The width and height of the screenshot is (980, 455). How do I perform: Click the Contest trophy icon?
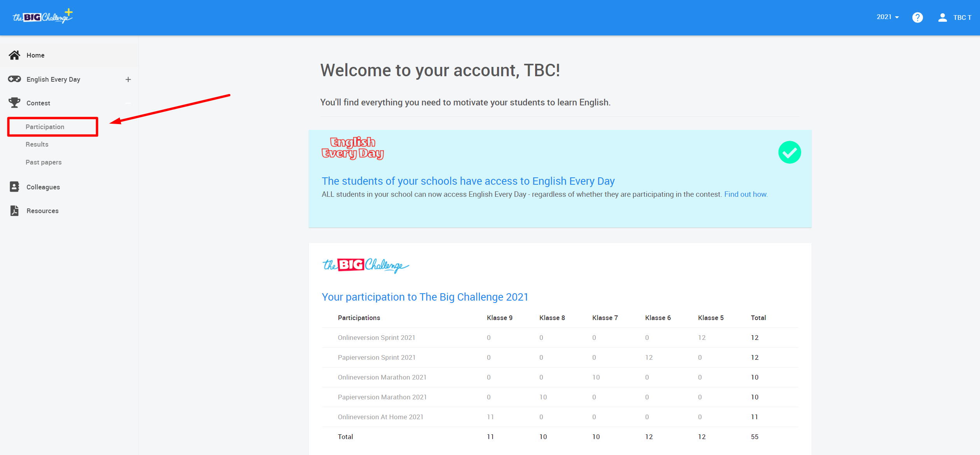14,103
